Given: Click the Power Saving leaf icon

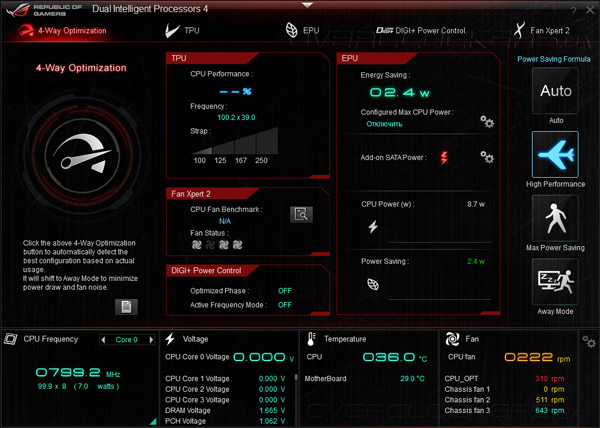Looking at the screenshot, I should point(373,284).
